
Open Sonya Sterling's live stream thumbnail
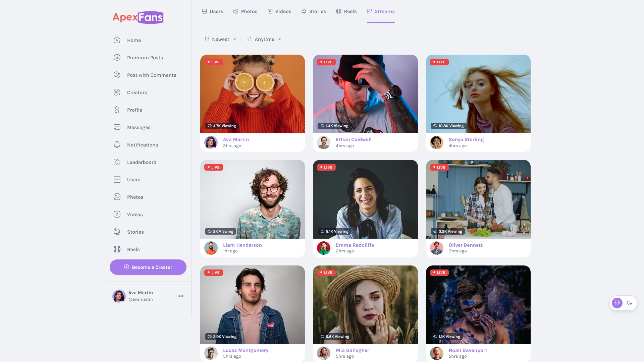pos(478,94)
